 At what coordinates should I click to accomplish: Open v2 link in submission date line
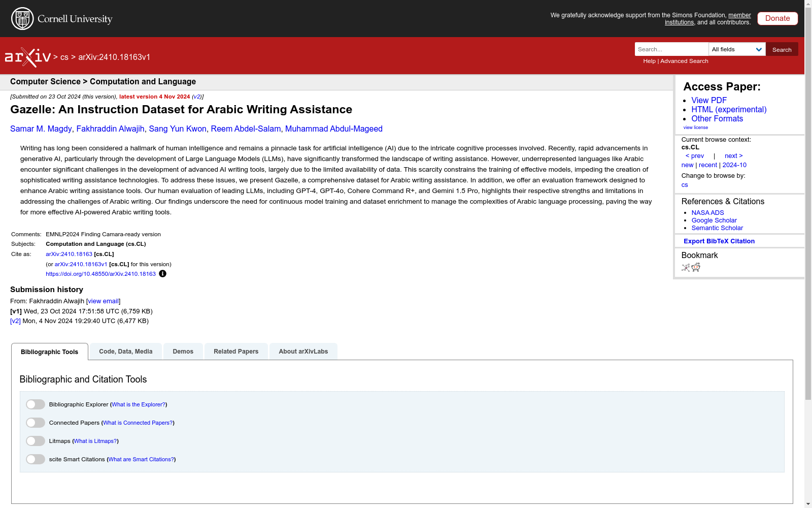coord(196,97)
